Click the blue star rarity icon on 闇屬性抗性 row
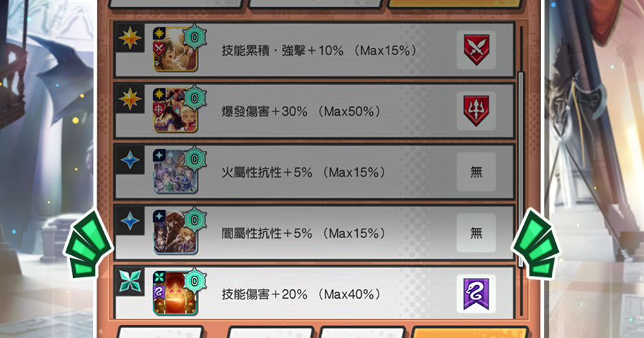The height and width of the screenshot is (338, 644). coord(130,221)
